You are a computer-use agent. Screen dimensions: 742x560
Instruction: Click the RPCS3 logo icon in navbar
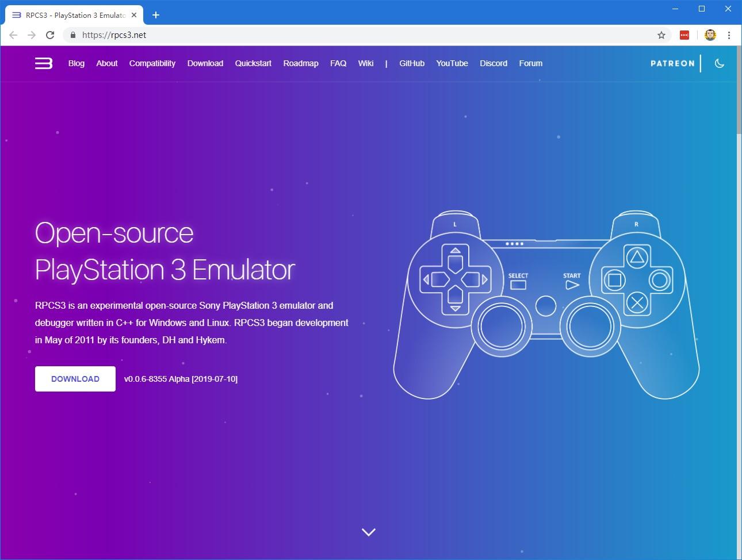44,63
